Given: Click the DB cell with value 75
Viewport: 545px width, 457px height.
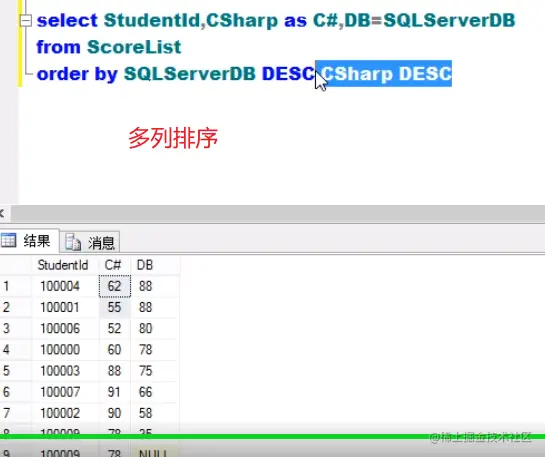Looking at the screenshot, I should click(x=155, y=371).
